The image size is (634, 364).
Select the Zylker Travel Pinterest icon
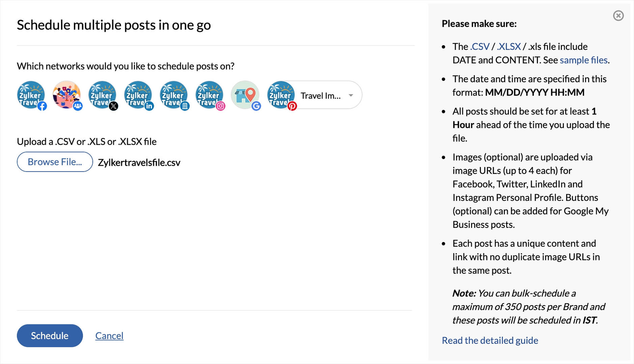(x=281, y=95)
